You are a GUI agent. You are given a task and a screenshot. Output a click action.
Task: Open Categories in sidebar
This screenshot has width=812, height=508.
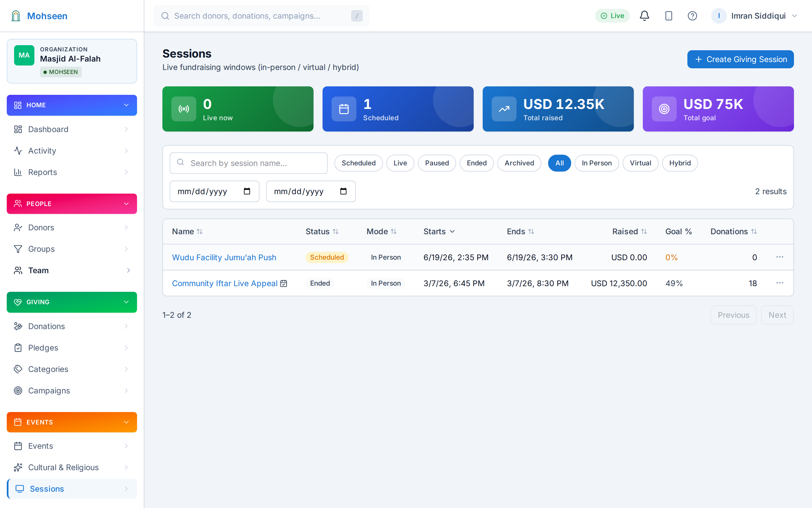pyautogui.click(x=72, y=369)
